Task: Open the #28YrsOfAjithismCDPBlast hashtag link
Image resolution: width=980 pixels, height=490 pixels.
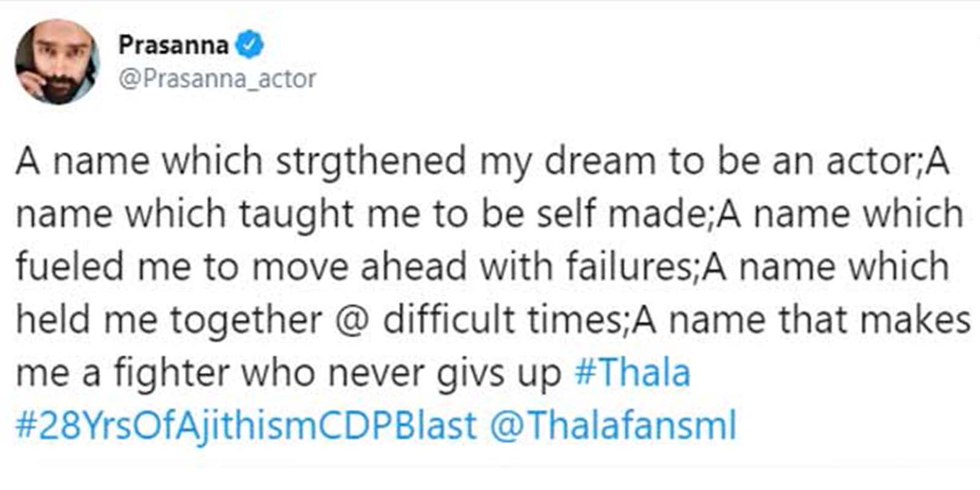Action: (x=246, y=425)
